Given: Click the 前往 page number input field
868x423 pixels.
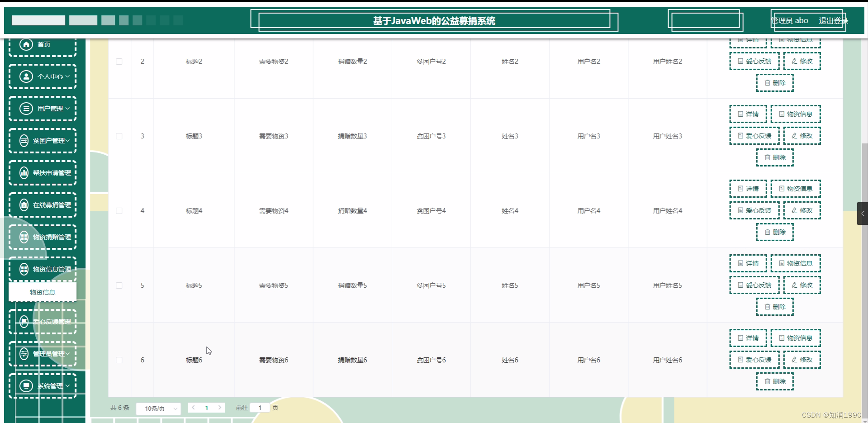Looking at the screenshot, I should (x=260, y=408).
